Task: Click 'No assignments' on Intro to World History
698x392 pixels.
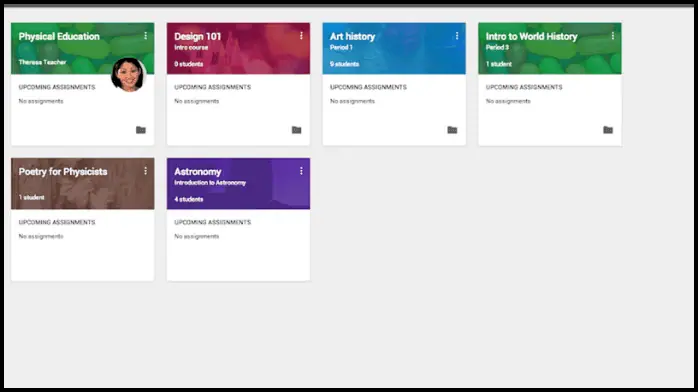Action: 508,101
